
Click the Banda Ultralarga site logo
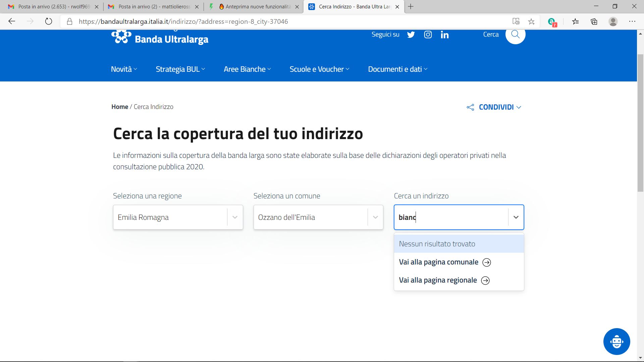(x=160, y=38)
